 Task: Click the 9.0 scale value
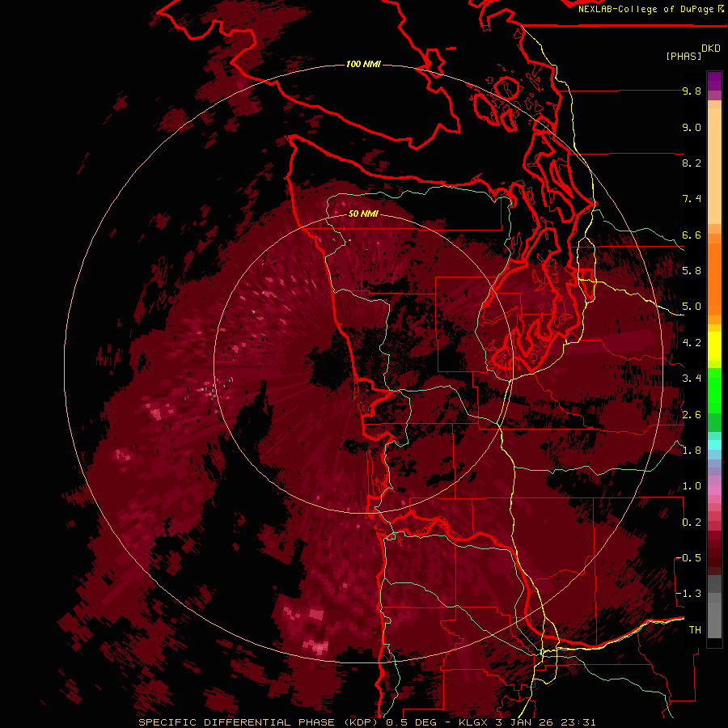tap(692, 127)
